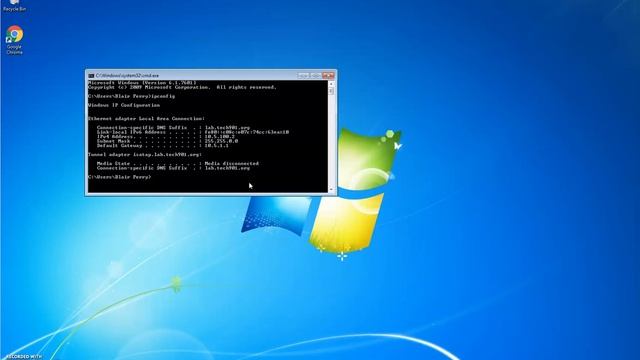Click the Default Gateway line
The width and height of the screenshot is (640, 360).
[x=163, y=146]
